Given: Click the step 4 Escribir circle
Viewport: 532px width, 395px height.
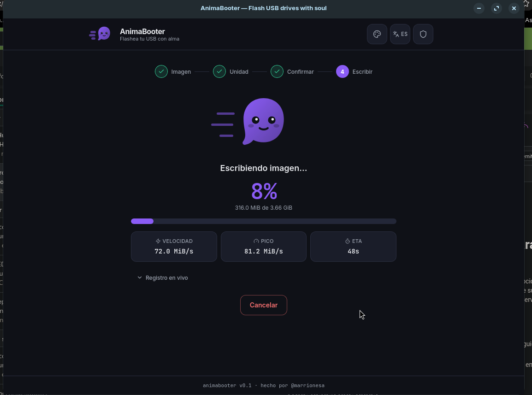Looking at the screenshot, I should tap(343, 71).
